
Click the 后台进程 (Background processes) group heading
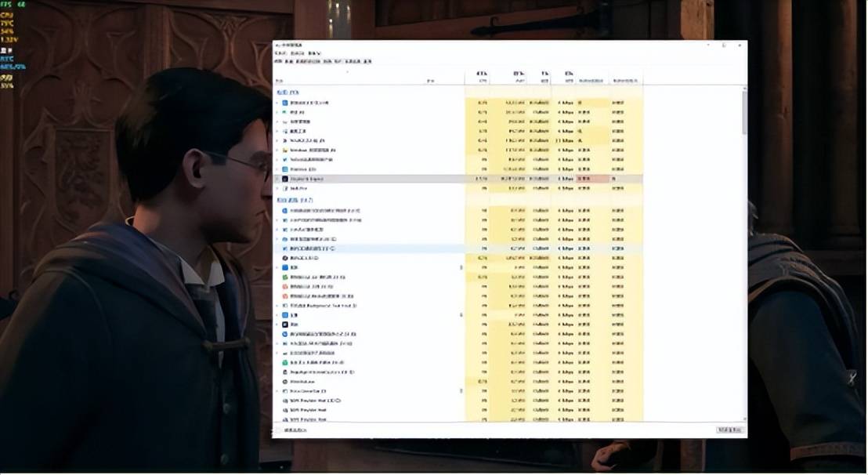[x=295, y=200]
